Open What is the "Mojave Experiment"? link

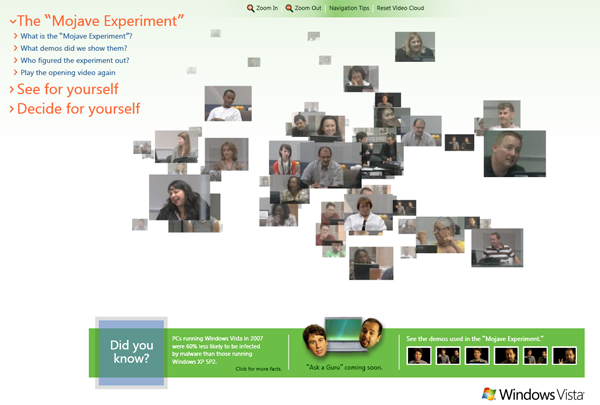[76, 36]
